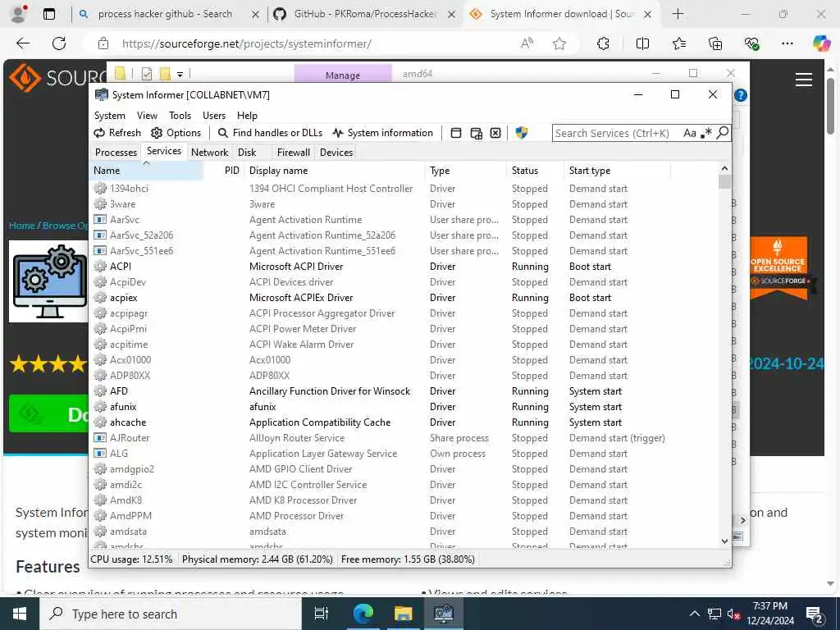Image resolution: width=840 pixels, height=630 pixels.
Task: Focus the Search Services input field
Action: click(x=616, y=133)
